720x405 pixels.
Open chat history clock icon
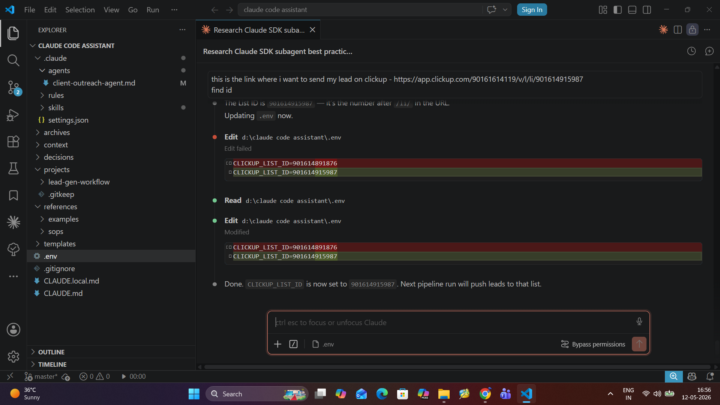pos(692,51)
